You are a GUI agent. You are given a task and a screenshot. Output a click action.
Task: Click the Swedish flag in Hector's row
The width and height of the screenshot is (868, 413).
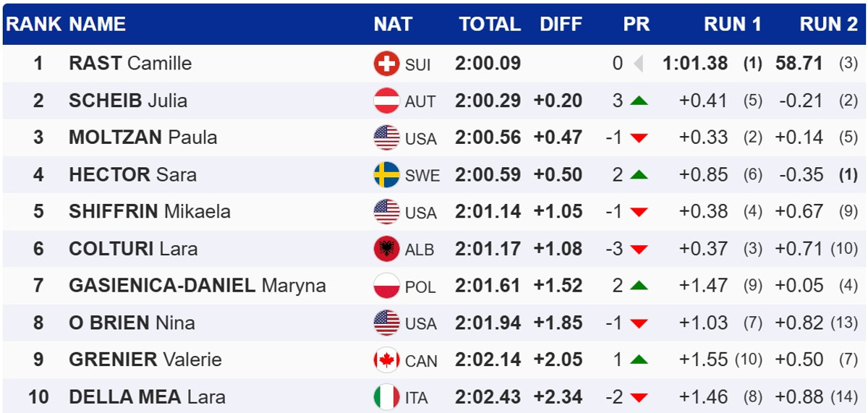pos(386,174)
